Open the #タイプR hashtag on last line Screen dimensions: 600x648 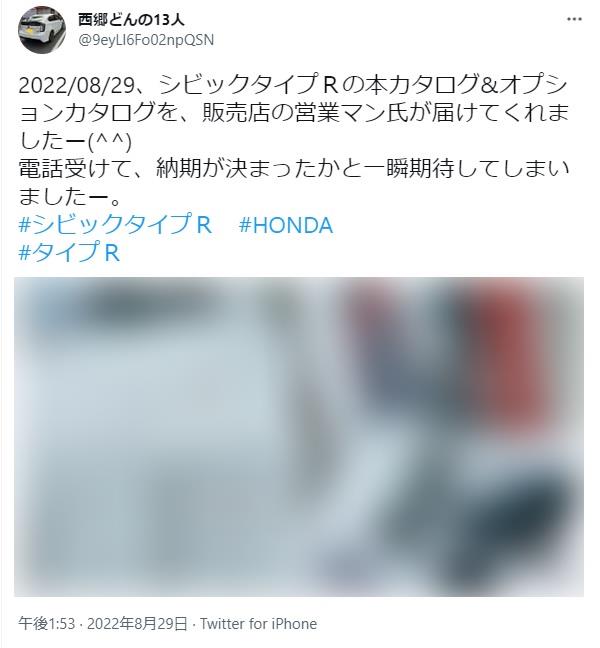69,253
